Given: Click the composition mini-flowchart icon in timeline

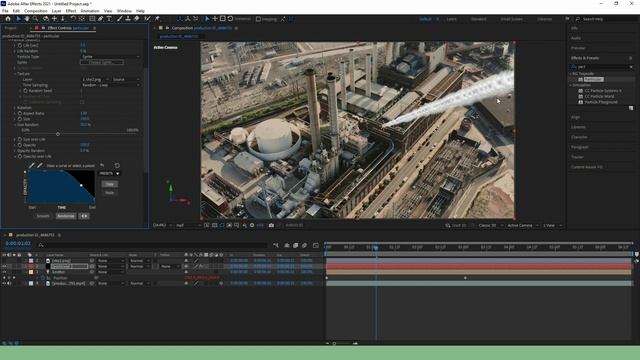Looking at the screenshot, I should point(276,245).
